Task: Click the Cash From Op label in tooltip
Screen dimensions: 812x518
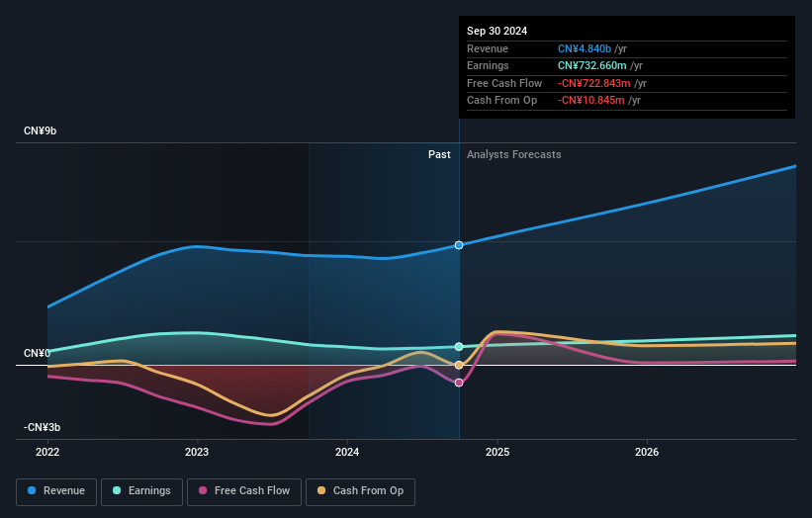Action: (501, 101)
